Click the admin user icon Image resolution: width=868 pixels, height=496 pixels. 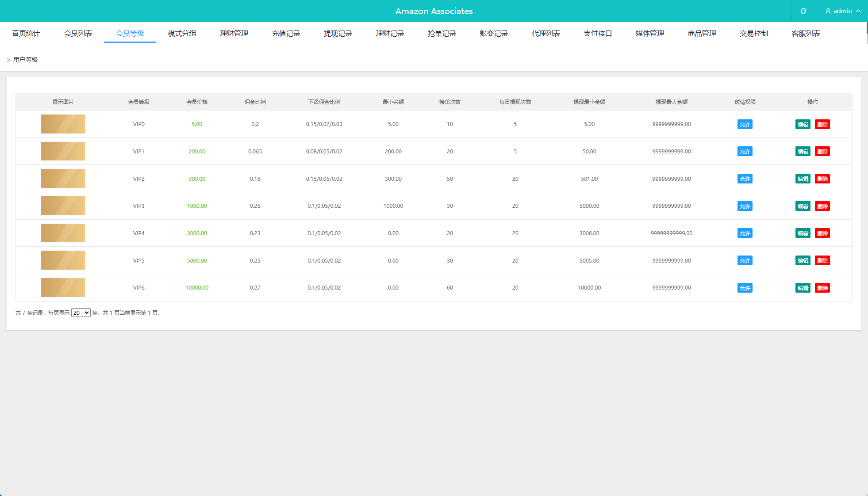828,11
